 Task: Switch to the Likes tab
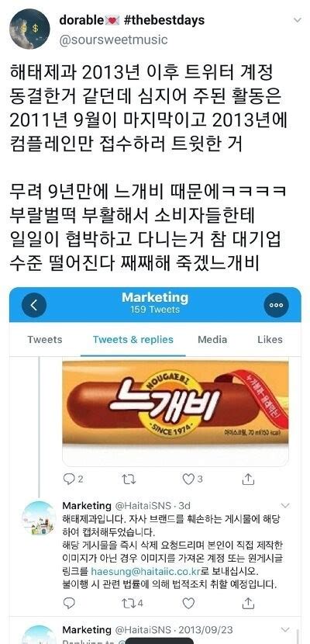[x=270, y=340]
